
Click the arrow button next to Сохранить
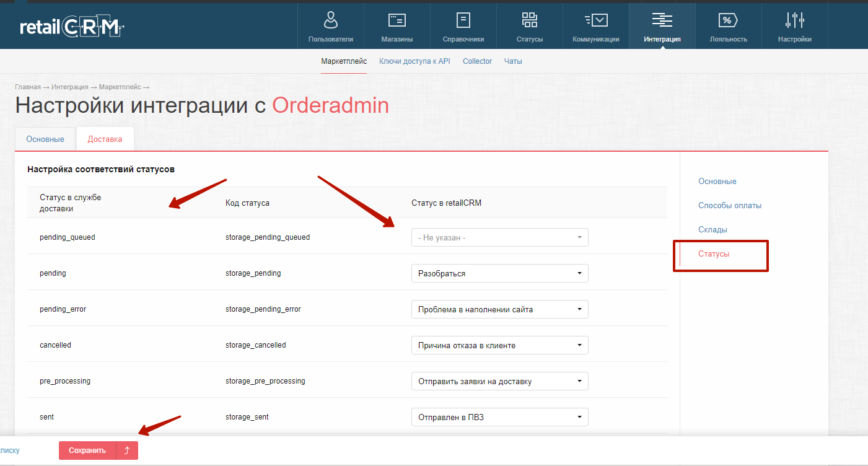coord(127,451)
